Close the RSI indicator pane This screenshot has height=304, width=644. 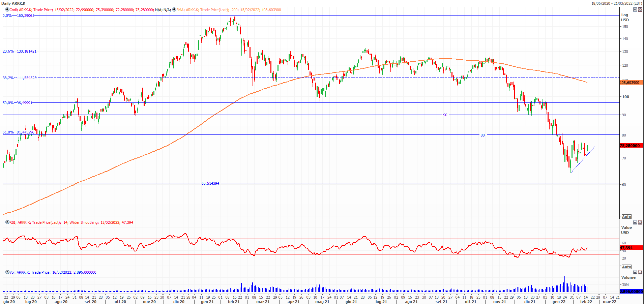[x=640, y=222]
